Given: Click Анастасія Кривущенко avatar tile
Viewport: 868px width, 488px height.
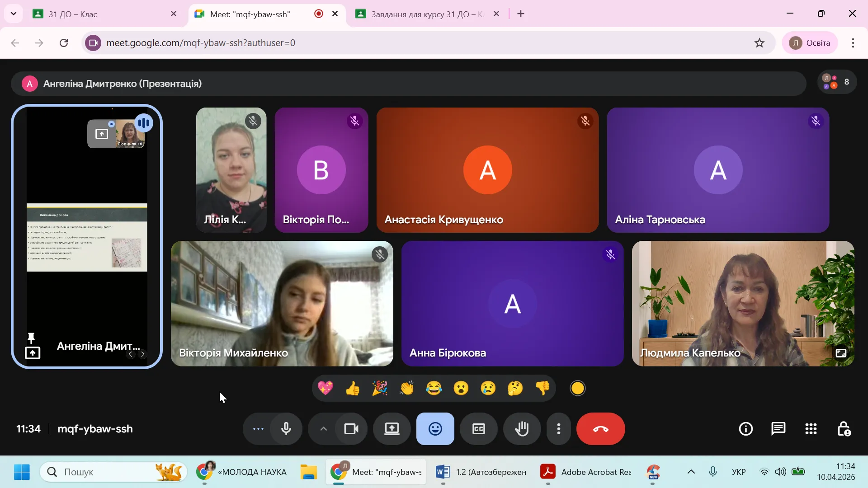Looking at the screenshot, I should pos(488,170).
